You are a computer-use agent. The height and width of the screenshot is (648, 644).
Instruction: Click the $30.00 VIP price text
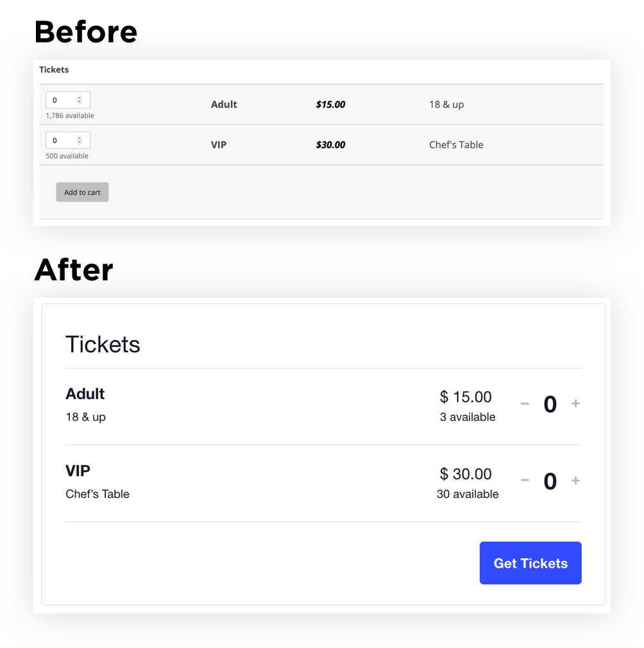pos(331,144)
